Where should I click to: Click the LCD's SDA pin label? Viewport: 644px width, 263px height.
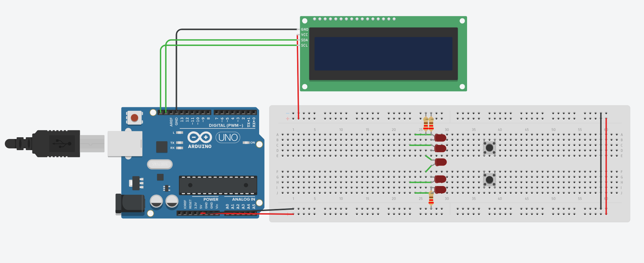304,40
